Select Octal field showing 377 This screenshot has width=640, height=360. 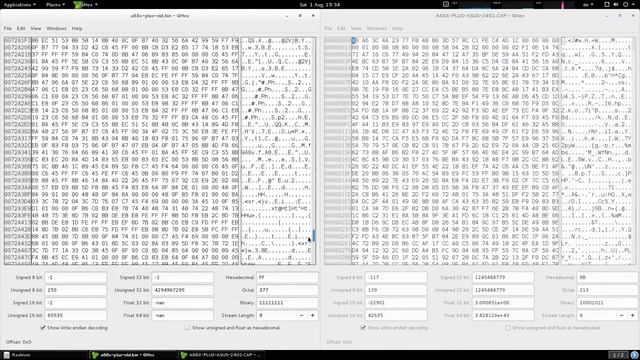click(x=287, y=290)
